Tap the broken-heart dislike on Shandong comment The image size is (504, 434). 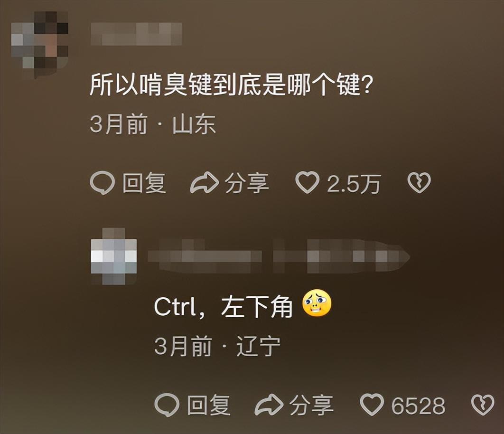pos(419,183)
